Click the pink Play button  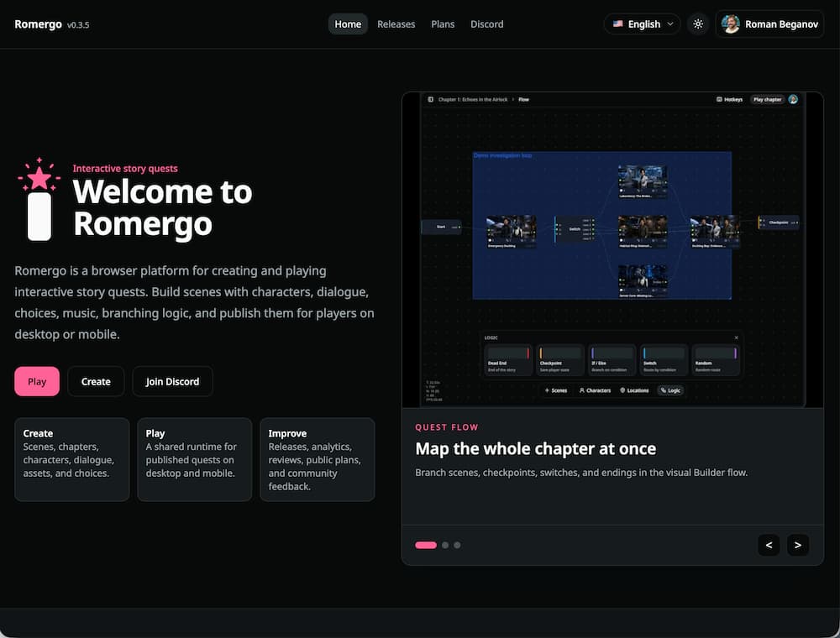pyautogui.click(x=37, y=381)
